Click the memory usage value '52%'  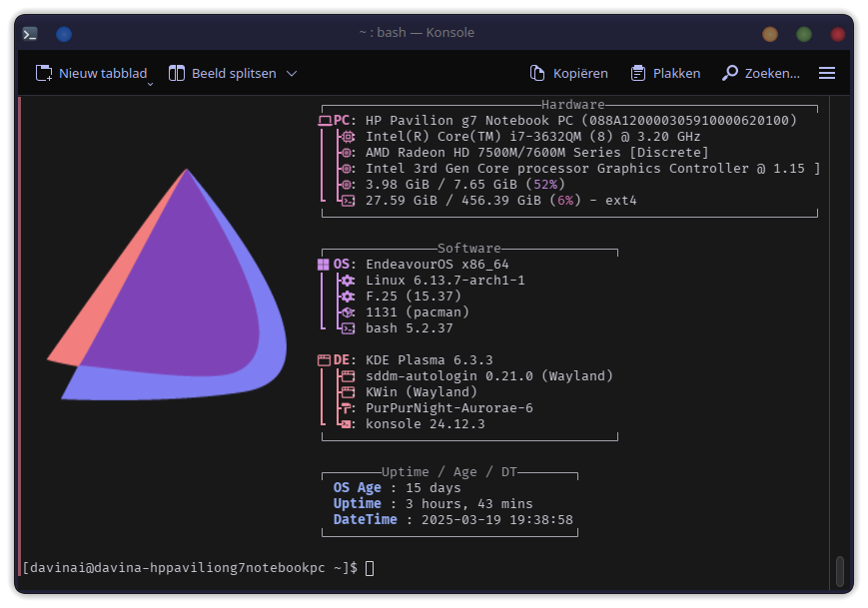coord(545,185)
